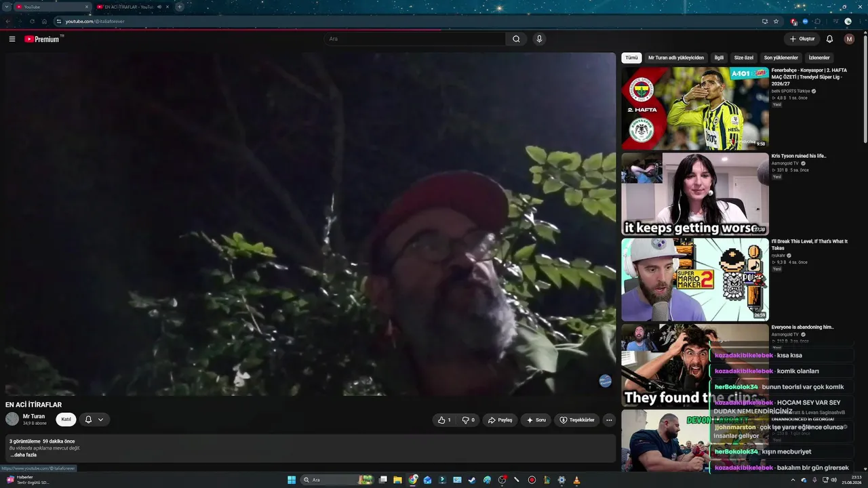Open the notifications bell in YouTube header
Image resolution: width=868 pixels, height=488 pixels.
[x=829, y=39]
